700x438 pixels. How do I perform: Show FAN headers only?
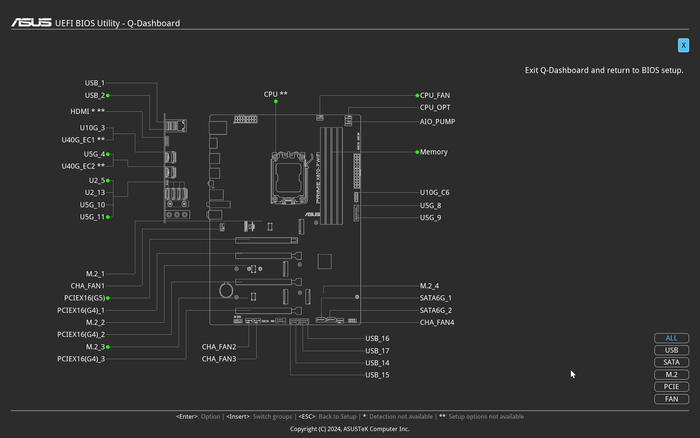click(671, 398)
